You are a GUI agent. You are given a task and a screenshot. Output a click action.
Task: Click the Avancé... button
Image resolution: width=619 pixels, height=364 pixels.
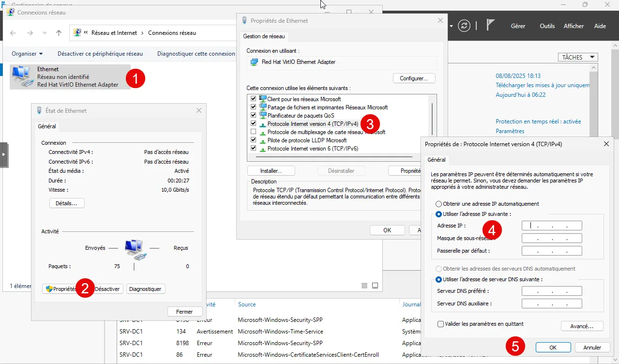pyautogui.click(x=582, y=326)
